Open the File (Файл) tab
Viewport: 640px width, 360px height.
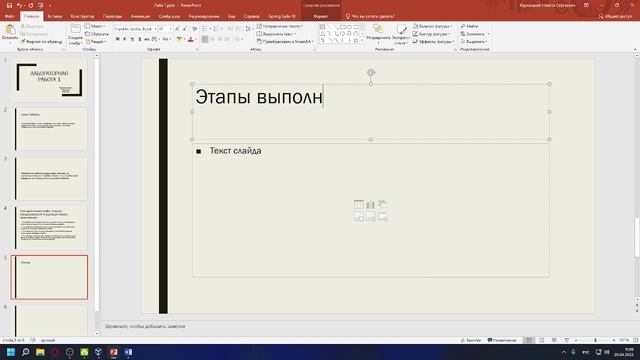pos(9,16)
